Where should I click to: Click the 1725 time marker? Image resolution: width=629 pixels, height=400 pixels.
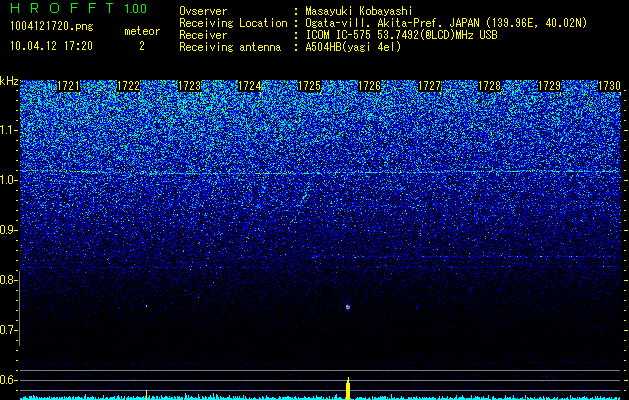pos(309,86)
